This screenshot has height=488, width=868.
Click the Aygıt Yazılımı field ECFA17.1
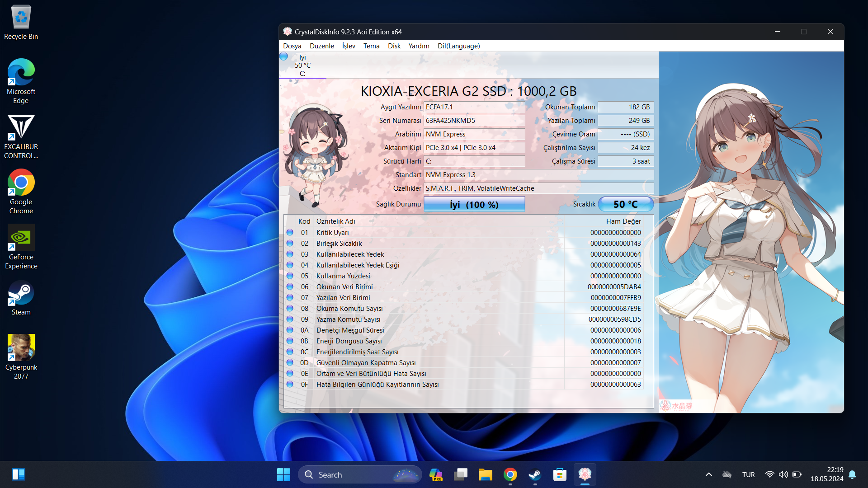(x=474, y=107)
